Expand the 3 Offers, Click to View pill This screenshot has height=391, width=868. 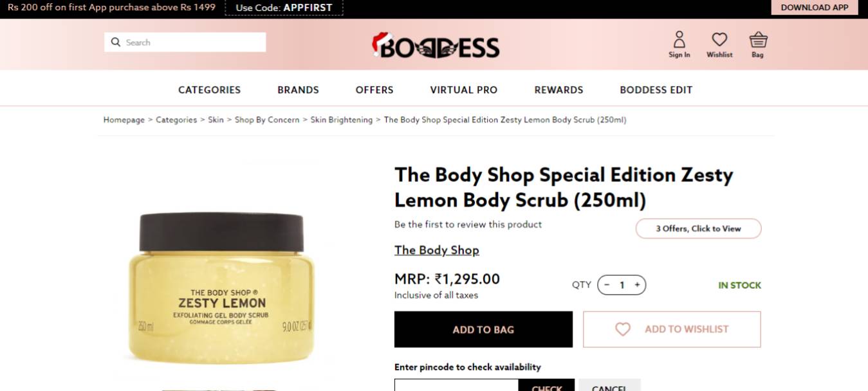pos(698,228)
